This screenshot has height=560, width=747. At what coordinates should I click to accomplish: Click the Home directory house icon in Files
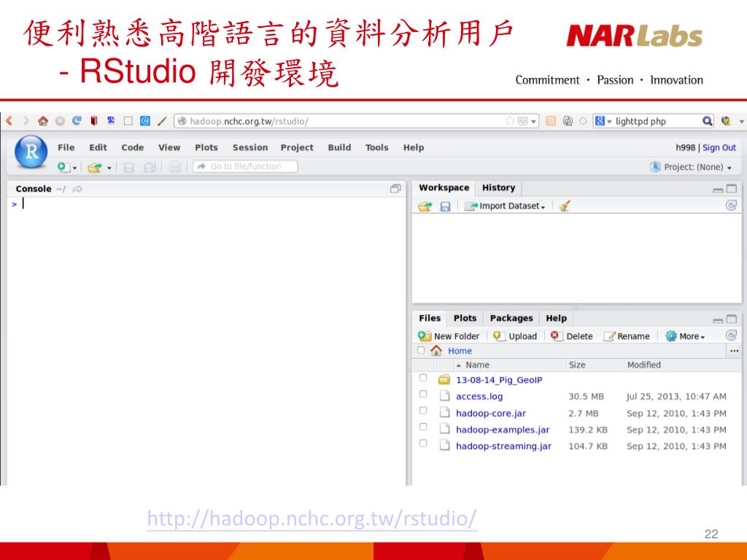pos(436,351)
